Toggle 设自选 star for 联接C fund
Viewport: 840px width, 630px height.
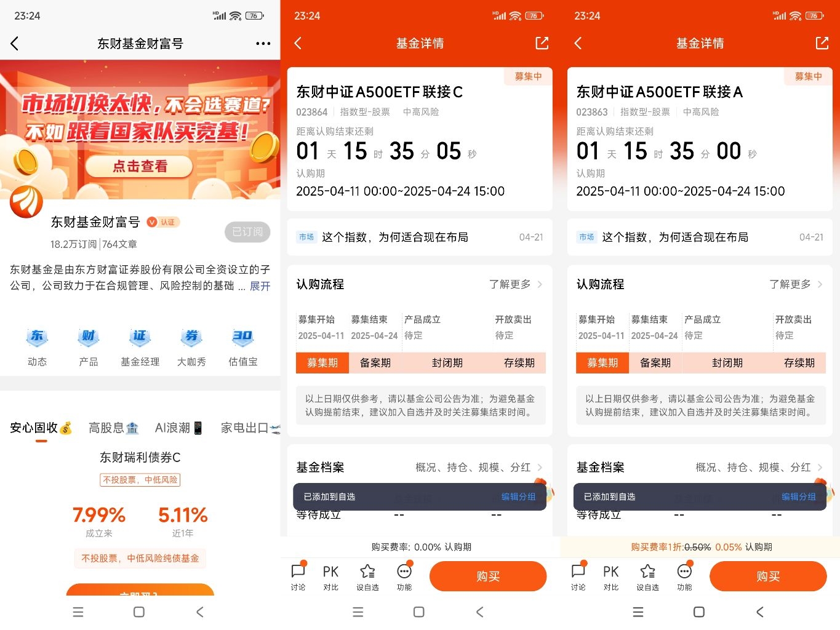[367, 577]
